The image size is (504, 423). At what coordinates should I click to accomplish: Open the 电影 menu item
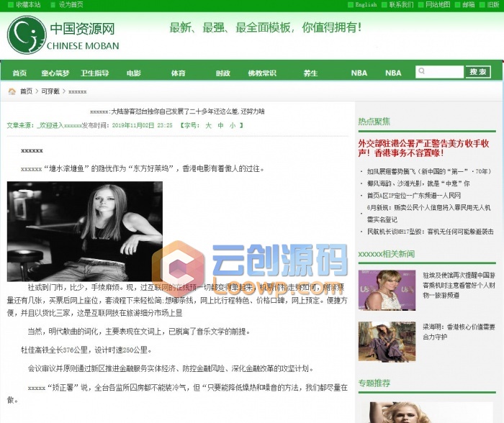click(134, 73)
